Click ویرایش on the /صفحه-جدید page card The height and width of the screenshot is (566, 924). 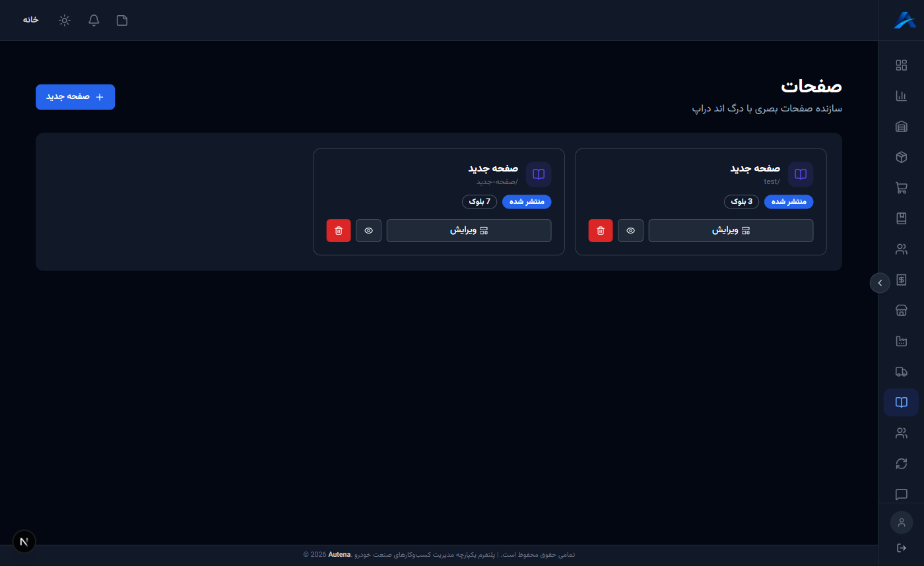point(469,231)
